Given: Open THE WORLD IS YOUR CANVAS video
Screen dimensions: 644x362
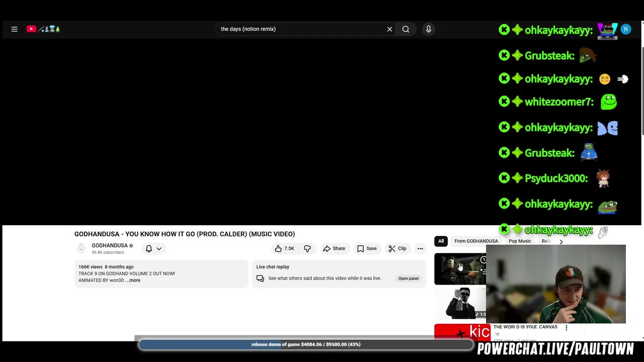Looking at the screenshot, I should [525, 327].
